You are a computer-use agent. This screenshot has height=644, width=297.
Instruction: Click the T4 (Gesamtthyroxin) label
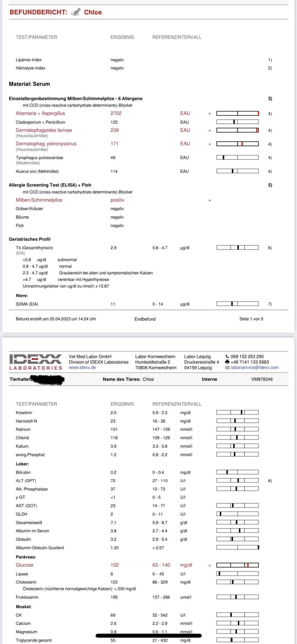point(34,248)
